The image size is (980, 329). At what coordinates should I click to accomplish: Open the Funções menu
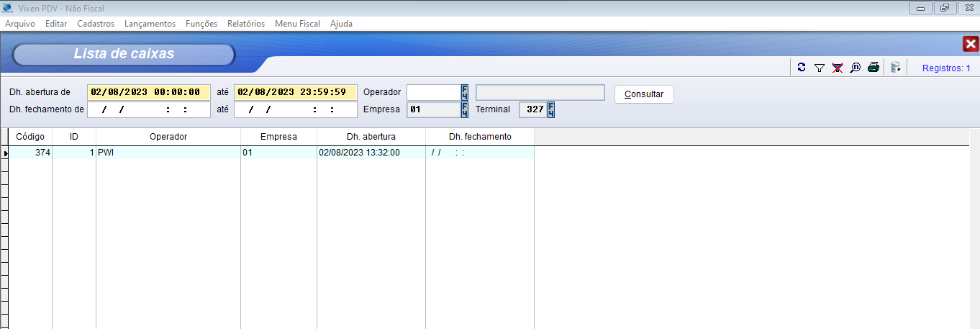coord(201,24)
